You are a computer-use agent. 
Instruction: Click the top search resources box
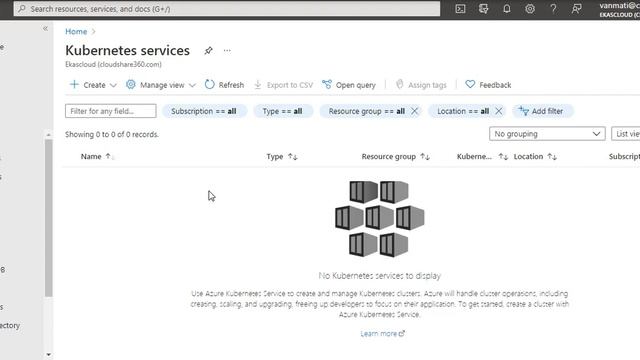pyautogui.click(x=227, y=9)
